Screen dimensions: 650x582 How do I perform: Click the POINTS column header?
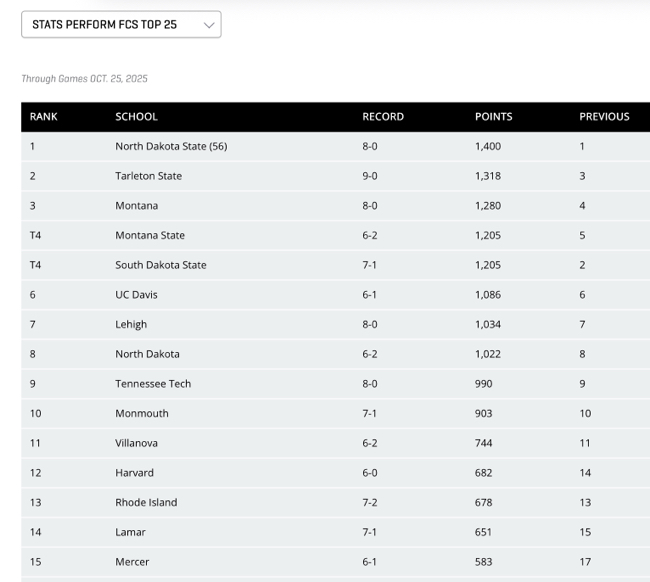pyautogui.click(x=493, y=116)
